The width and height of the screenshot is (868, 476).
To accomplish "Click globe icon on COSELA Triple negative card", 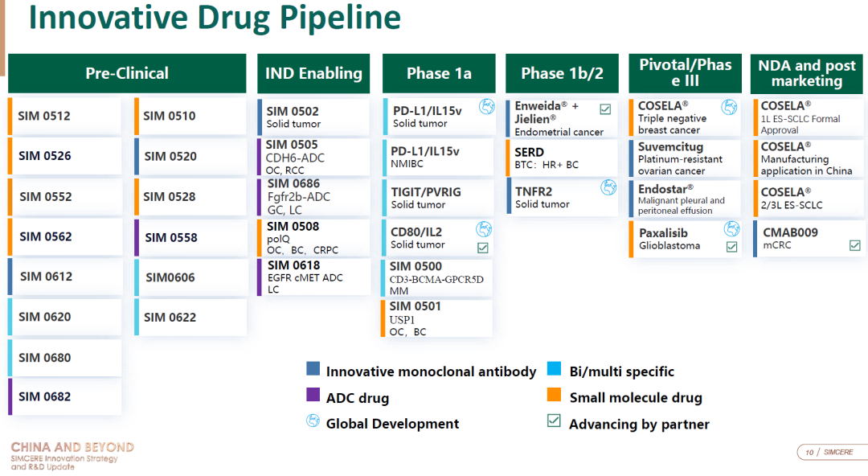I will pyautogui.click(x=729, y=107).
